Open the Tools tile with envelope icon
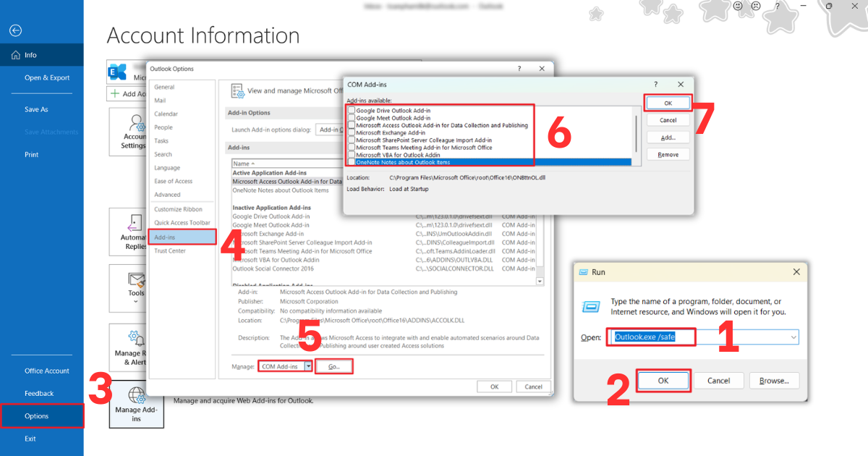Viewport: 868px width, 456px height. [128, 287]
